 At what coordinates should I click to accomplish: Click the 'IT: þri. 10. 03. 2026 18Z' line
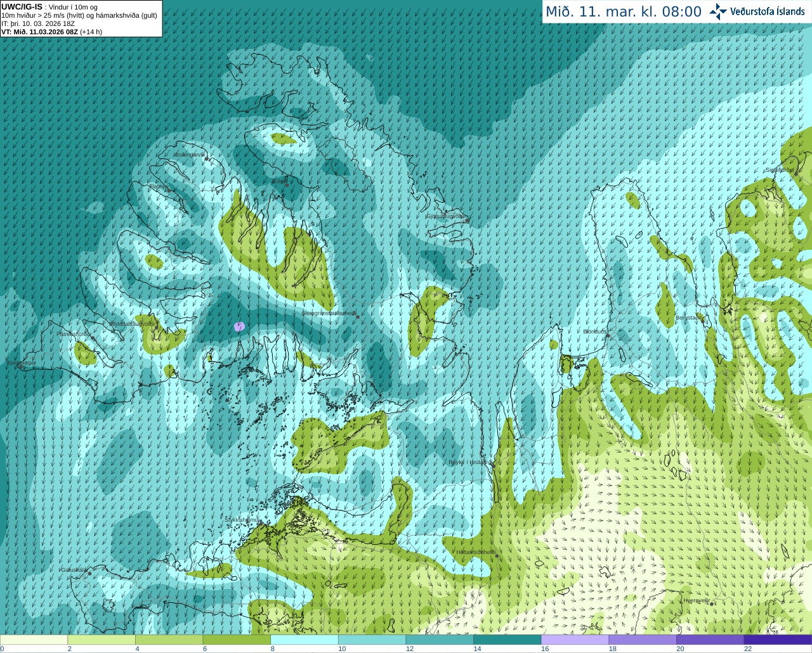click(x=38, y=23)
